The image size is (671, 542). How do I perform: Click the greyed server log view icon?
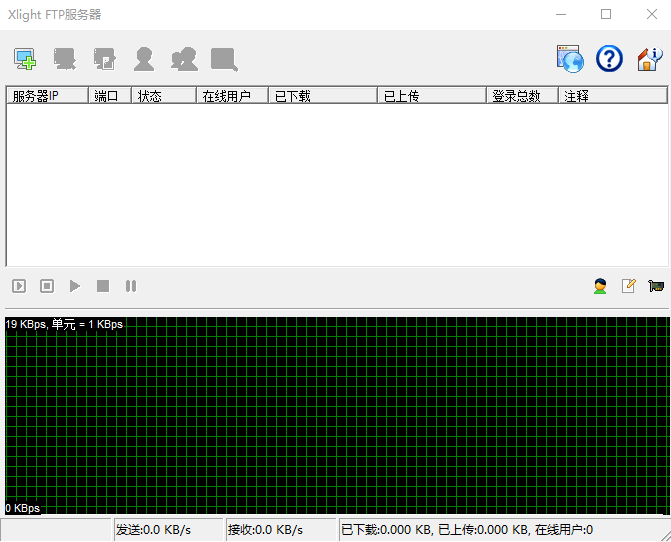click(224, 59)
